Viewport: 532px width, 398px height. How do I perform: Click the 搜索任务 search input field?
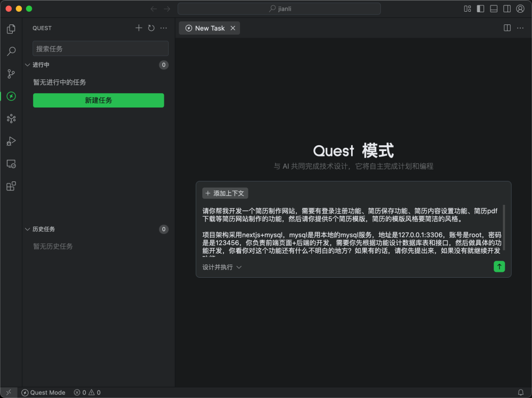pyautogui.click(x=100, y=48)
